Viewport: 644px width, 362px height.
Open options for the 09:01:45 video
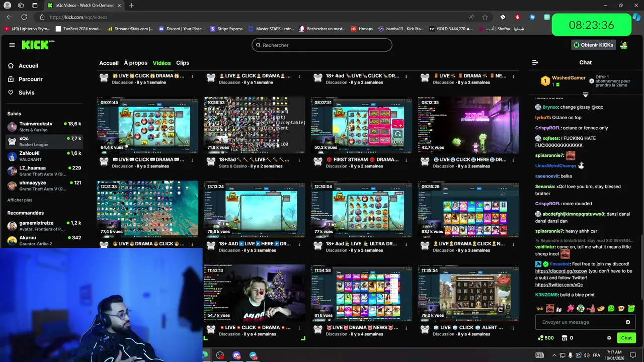click(x=192, y=160)
